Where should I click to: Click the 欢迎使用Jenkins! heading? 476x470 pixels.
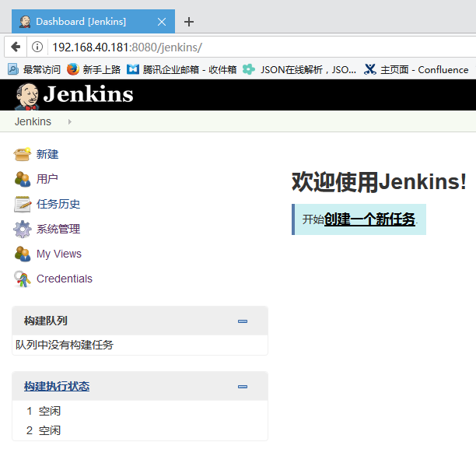pos(379,182)
